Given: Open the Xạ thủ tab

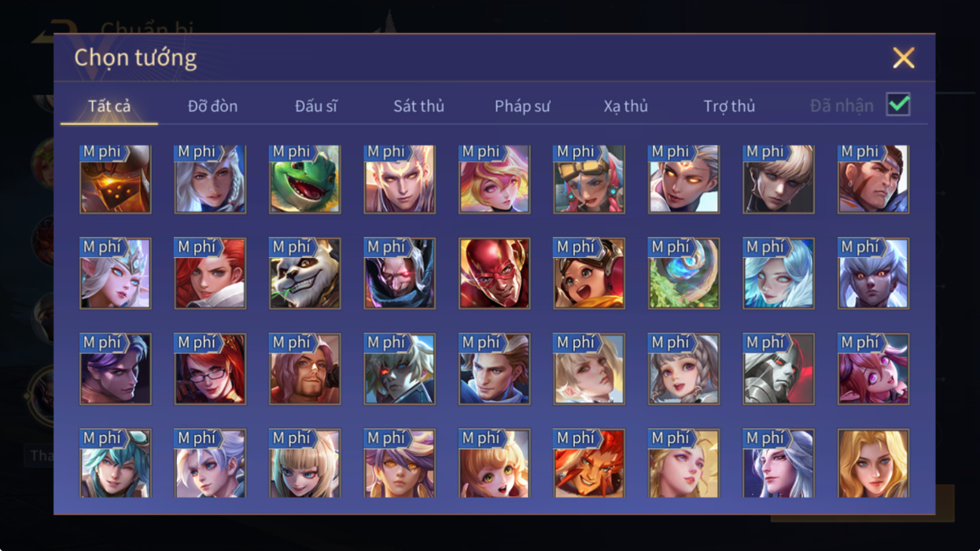Looking at the screenshot, I should click(626, 106).
